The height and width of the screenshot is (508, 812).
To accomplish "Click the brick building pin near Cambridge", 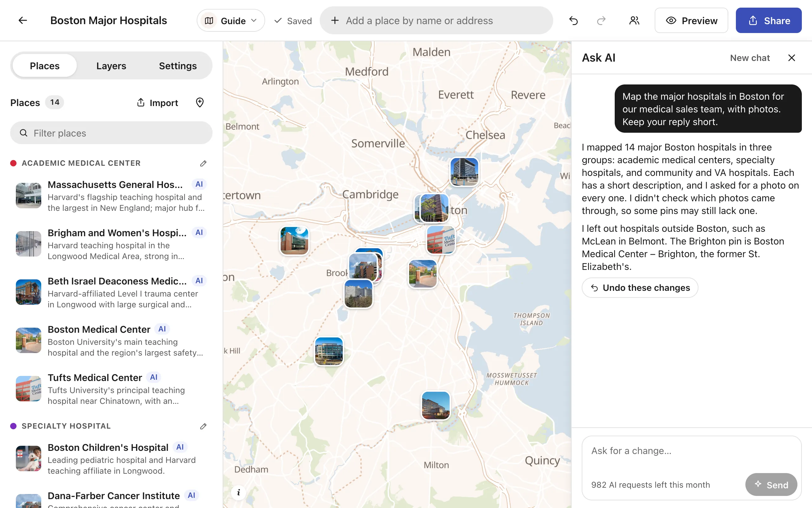I will [435, 208].
